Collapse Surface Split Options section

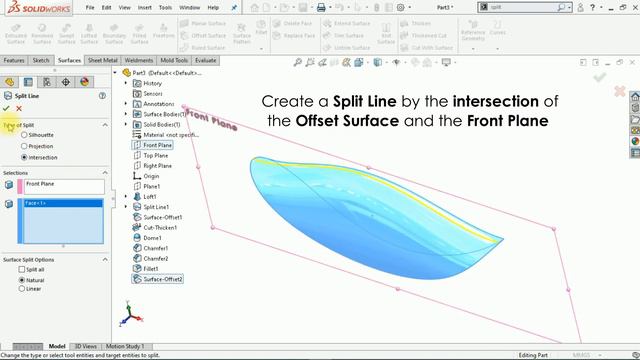click(105, 260)
